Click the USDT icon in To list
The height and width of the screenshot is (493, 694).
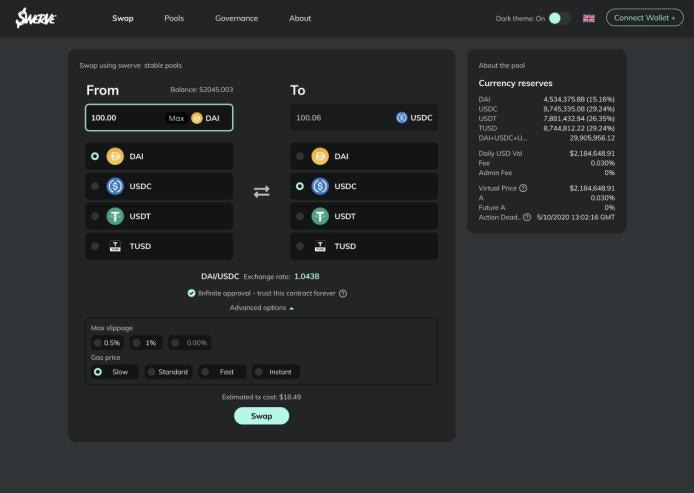(320, 216)
